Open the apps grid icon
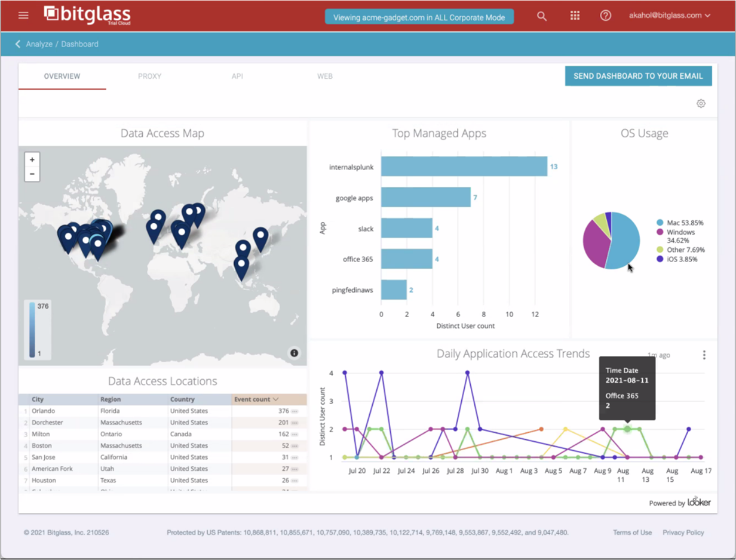736x560 pixels. pos(575,16)
